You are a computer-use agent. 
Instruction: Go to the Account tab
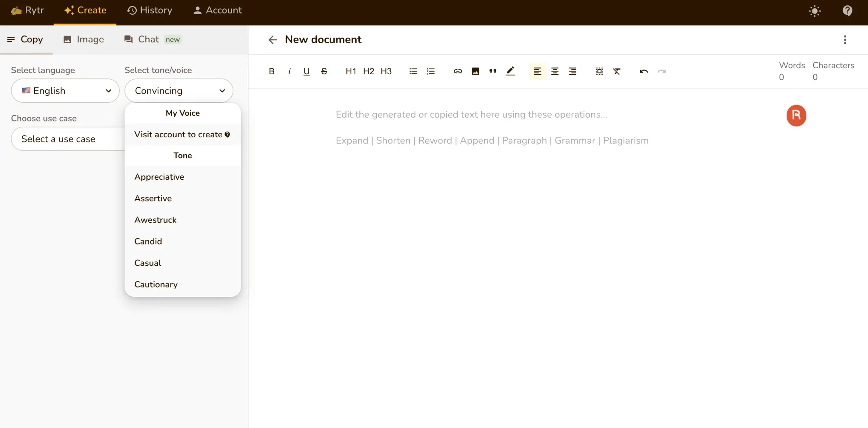[x=217, y=10]
